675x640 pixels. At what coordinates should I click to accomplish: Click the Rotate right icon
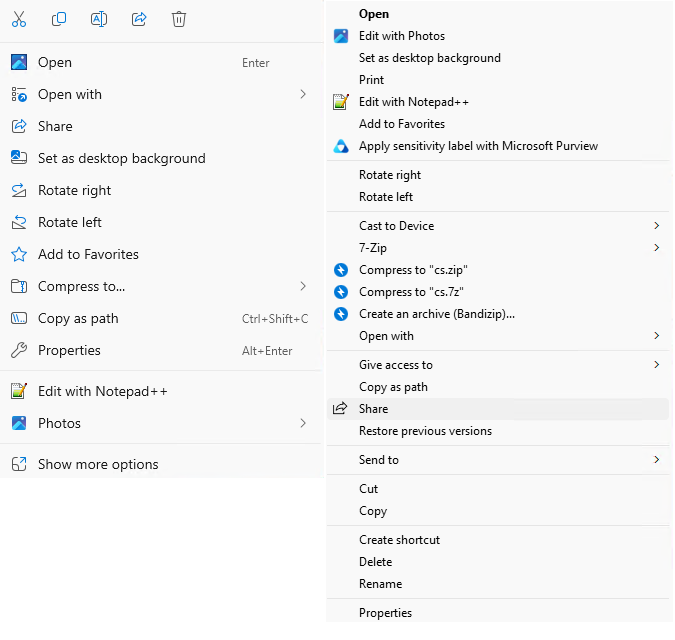(x=19, y=190)
